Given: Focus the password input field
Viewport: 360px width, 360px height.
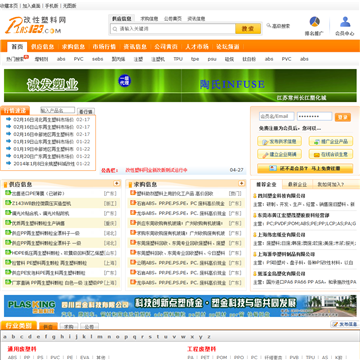Looking at the screenshot, I should pyautogui.click(x=314, y=116).
